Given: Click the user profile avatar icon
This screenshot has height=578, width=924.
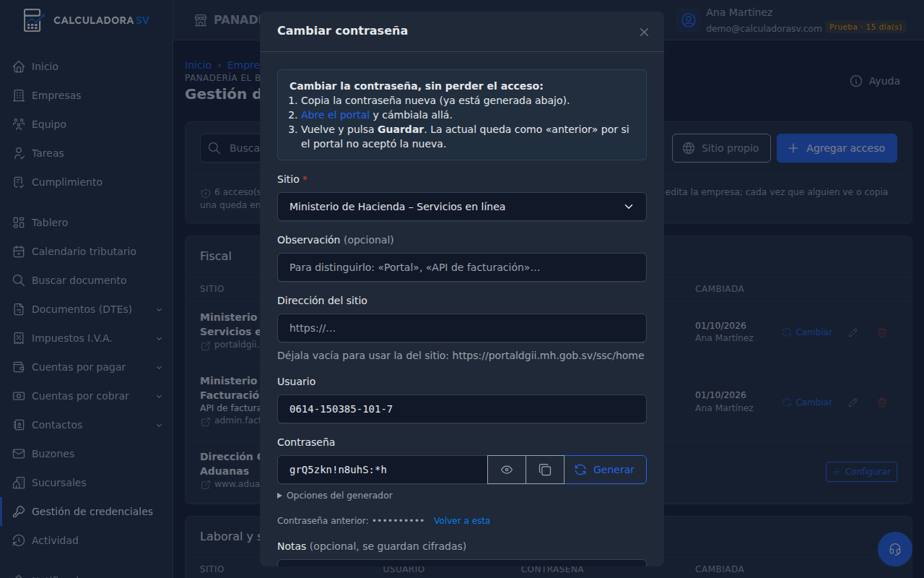Looking at the screenshot, I should pyautogui.click(x=689, y=20).
